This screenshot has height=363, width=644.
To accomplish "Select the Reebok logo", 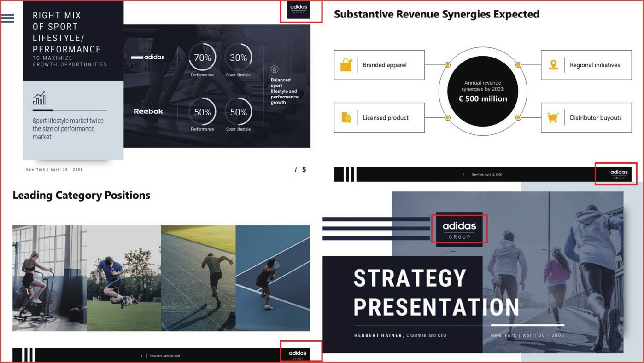I will [148, 111].
